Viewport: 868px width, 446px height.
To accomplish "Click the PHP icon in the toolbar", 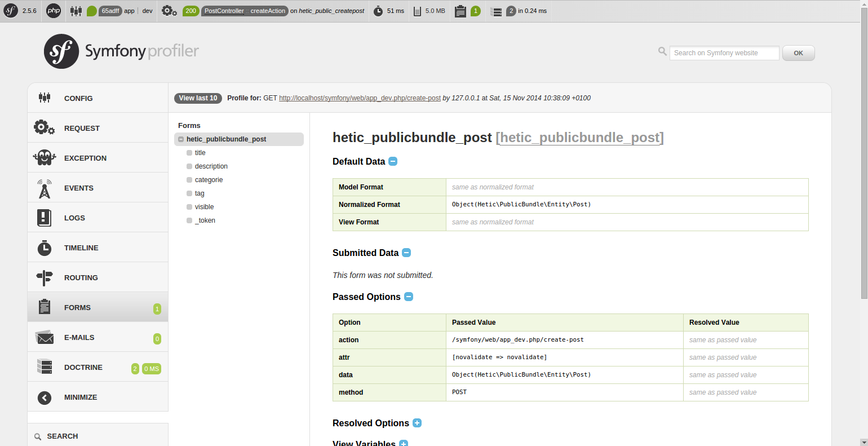I will click(54, 11).
